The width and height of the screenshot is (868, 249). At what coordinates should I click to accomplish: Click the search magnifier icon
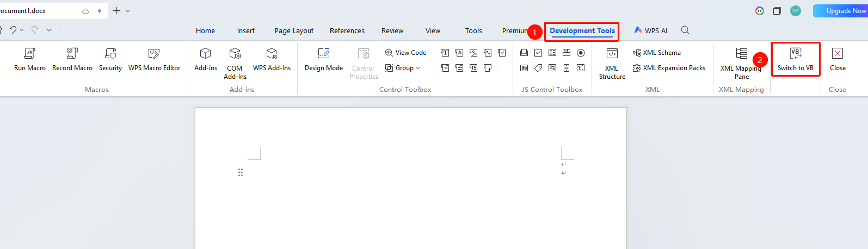coord(685,30)
